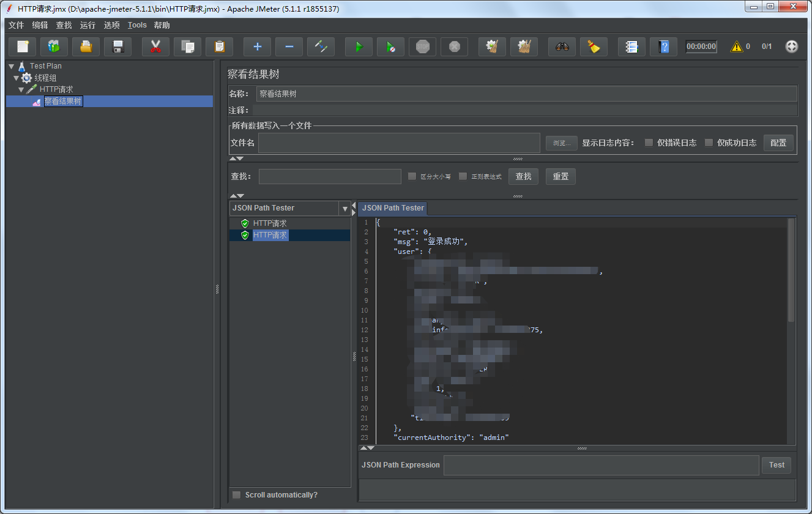Click the Test Plan flask icon

point(22,66)
